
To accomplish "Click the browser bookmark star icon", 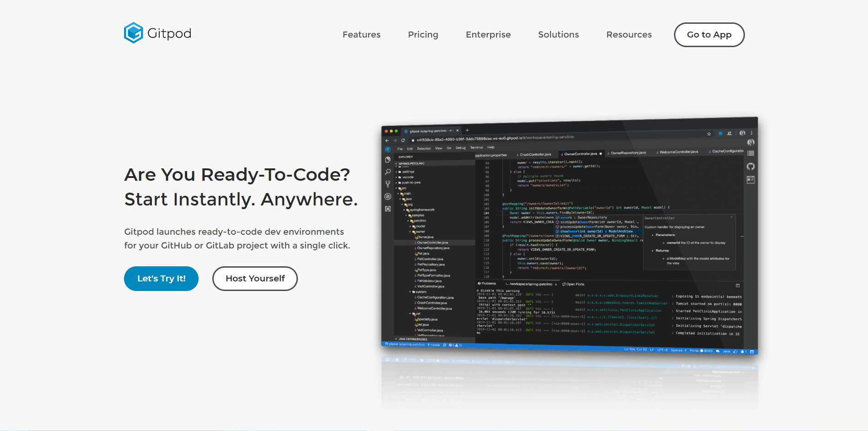I will point(709,134).
